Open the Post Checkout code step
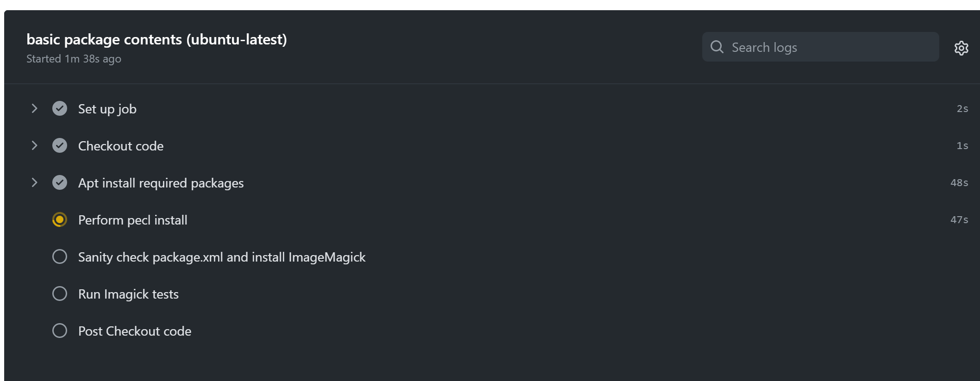 tap(135, 331)
